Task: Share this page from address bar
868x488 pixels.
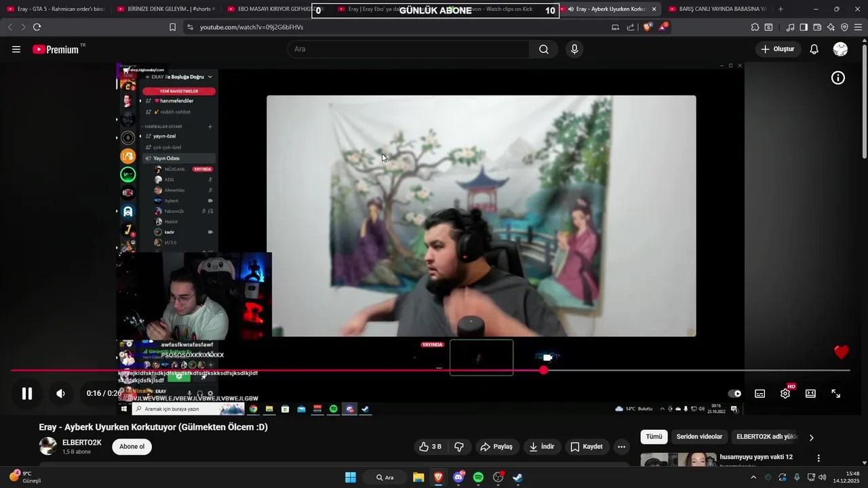Action: 631,27
